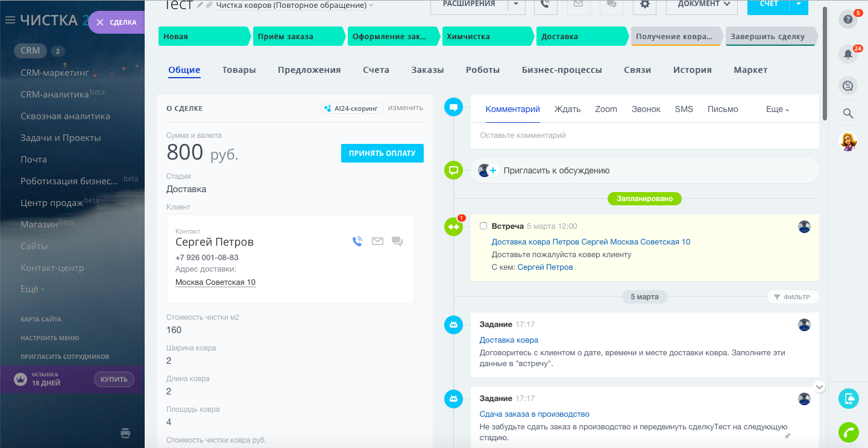Image resolution: width=868 pixels, height=448 pixels.
Task: Click the blue phone-device icon in right sidebar
Action: pos(848,399)
